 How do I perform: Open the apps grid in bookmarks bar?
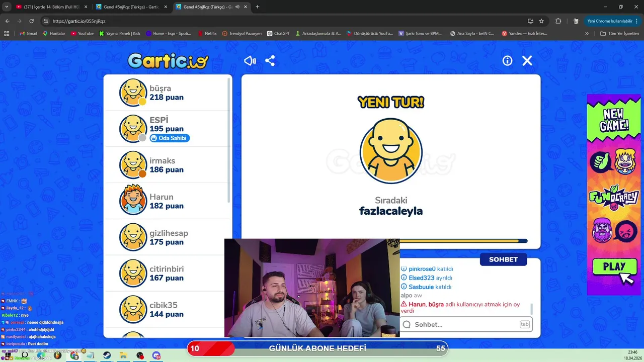7,34
